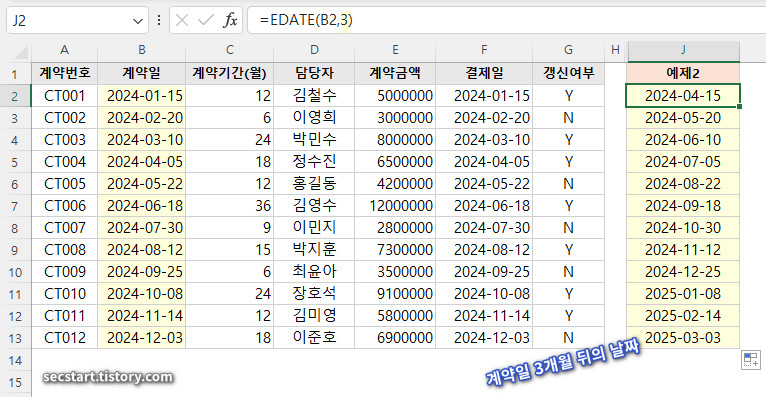Select cell containing CT006
Viewport: 766px width, 397px height.
tap(64, 205)
